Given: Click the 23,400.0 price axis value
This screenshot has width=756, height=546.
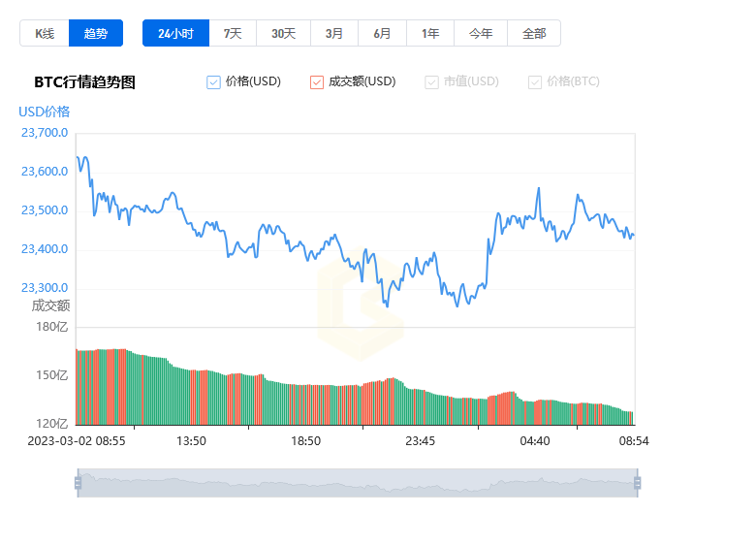Looking at the screenshot, I should click(45, 249).
